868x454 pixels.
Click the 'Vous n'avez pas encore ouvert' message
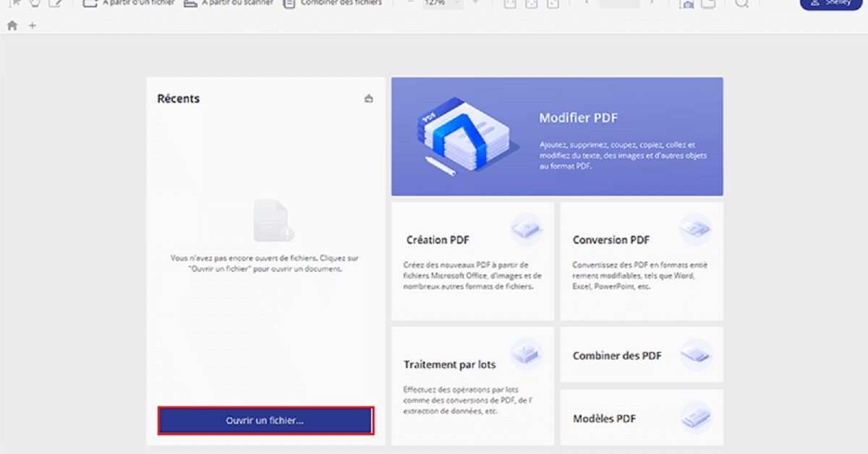pyautogui.click(x=264, y=263)
